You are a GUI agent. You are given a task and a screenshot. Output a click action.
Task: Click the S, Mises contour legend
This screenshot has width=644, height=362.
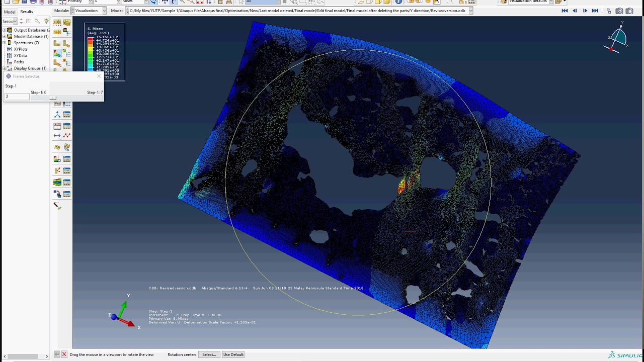pos(105,52)
